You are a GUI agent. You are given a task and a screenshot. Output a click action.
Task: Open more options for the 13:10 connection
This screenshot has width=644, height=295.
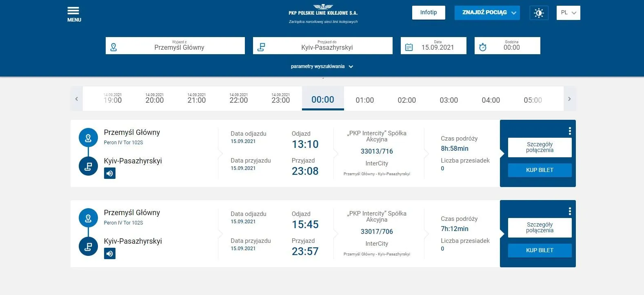click(570, 131)
